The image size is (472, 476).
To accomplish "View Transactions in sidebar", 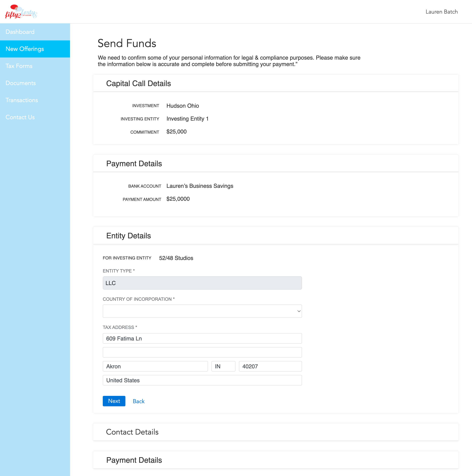I will pos(22,100).
